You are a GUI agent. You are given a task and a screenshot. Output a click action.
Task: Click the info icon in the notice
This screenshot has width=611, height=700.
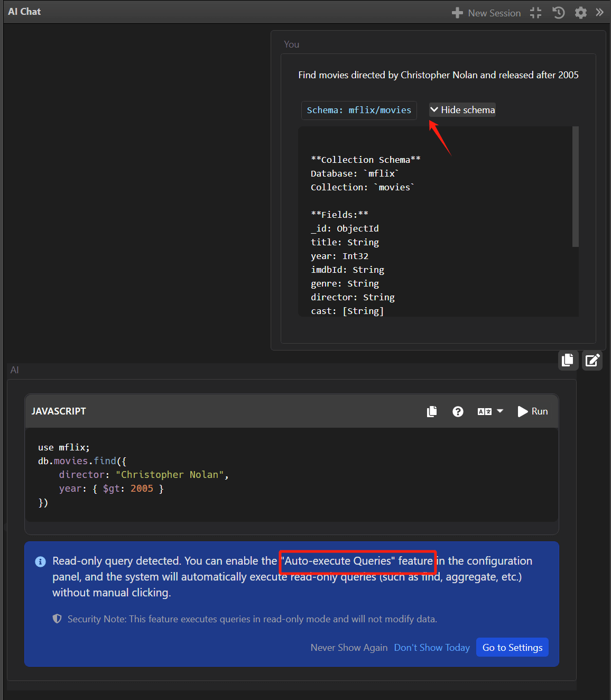[x=40, y=561]
